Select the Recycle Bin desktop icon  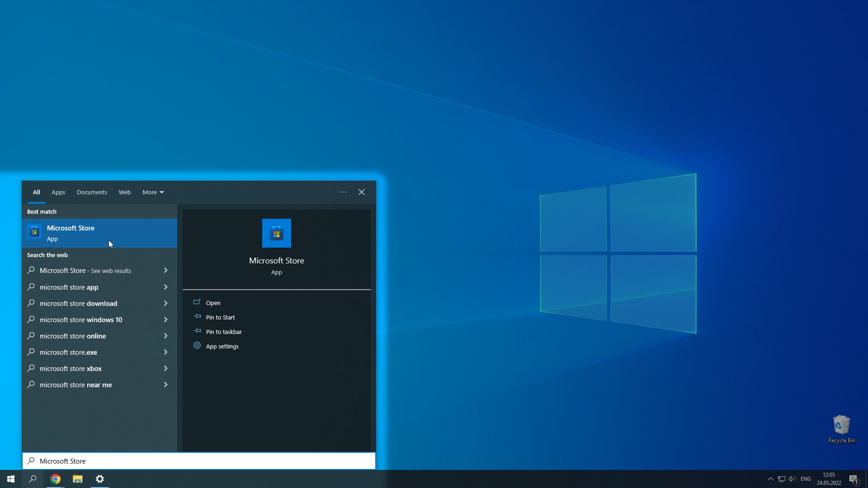841,429
